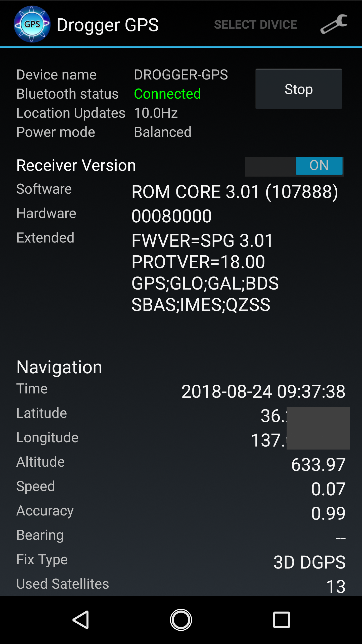
Task: Tap the Android back navigation icon
Action: pos(81,620)
